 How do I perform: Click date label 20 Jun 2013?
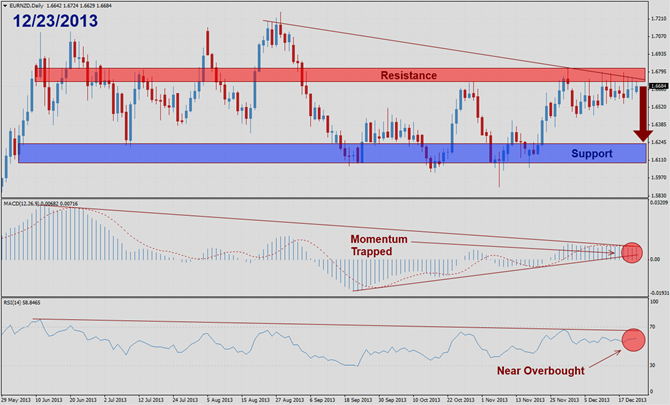(83, 400)
